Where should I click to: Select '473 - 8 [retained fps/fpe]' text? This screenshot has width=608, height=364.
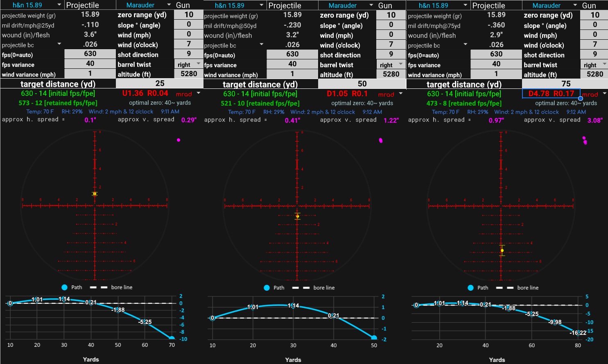tap(464, 104)
